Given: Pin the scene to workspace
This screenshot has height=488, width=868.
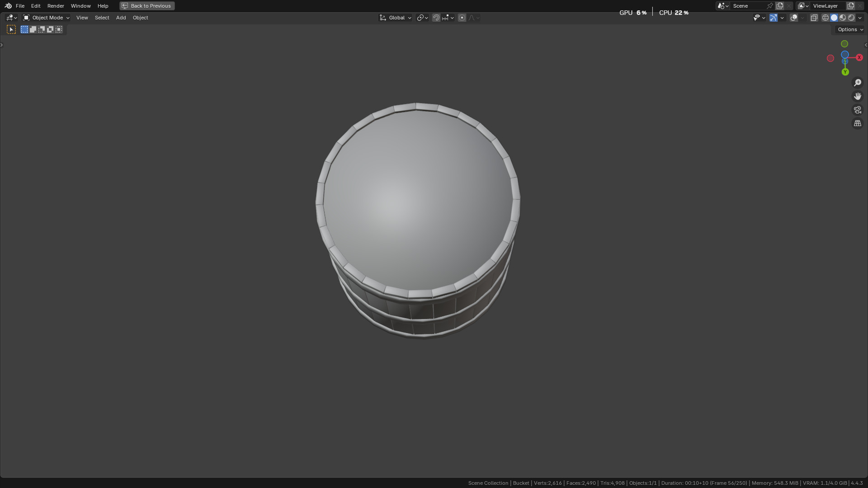Looking at the screenshot, I should [770, 6].
